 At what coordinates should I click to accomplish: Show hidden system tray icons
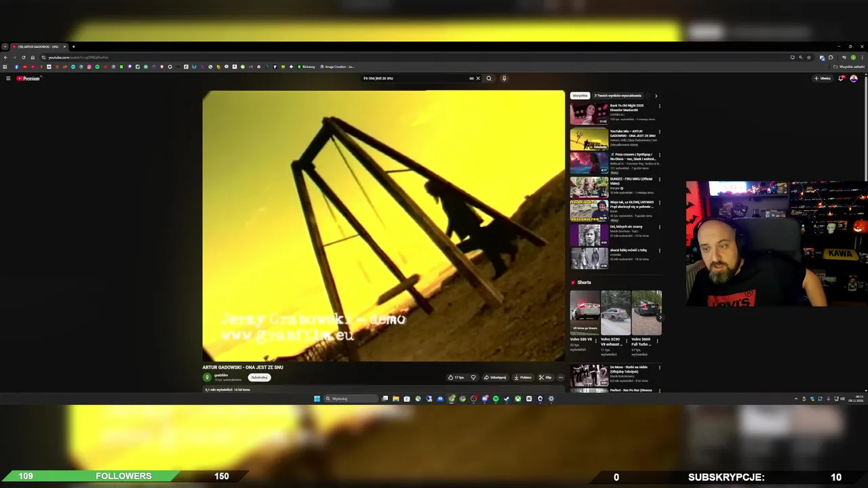(x=795, y=399)
